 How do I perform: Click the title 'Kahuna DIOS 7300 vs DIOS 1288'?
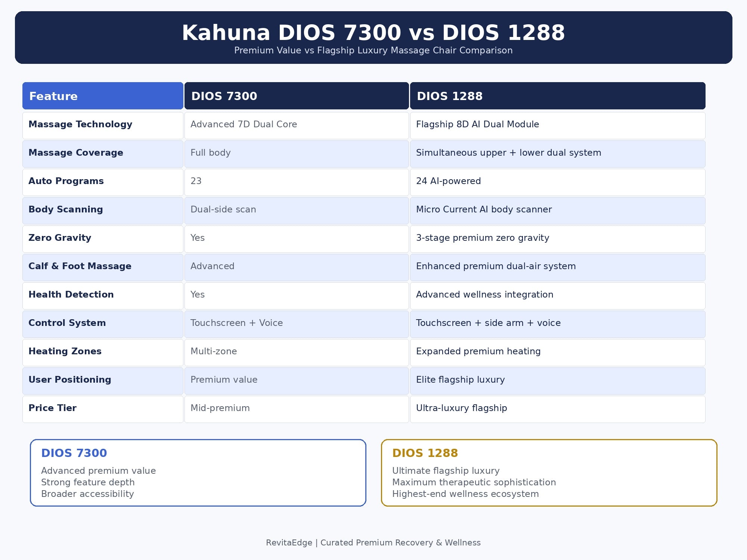[x=373, y=32]
